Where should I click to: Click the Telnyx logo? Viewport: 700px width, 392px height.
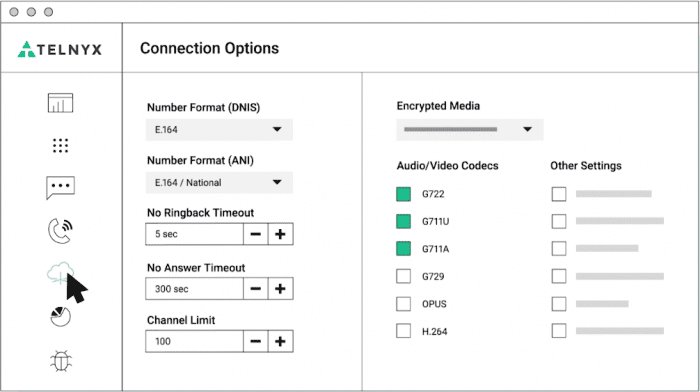point(60,49)
